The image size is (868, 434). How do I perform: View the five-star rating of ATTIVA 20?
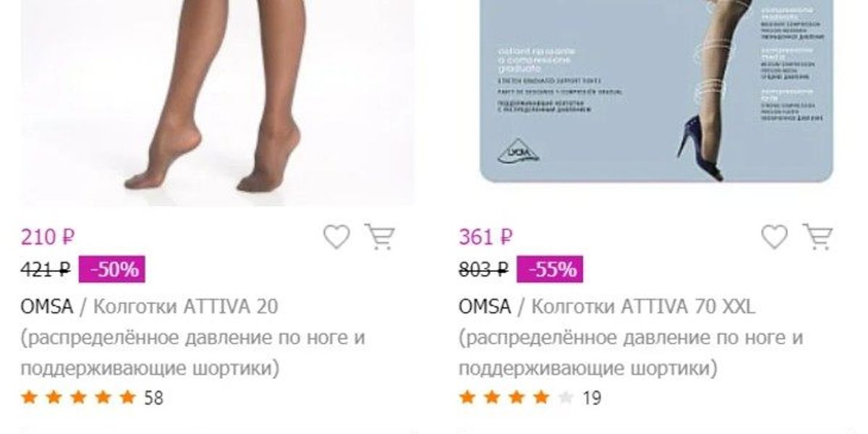[x=78, y=397]
